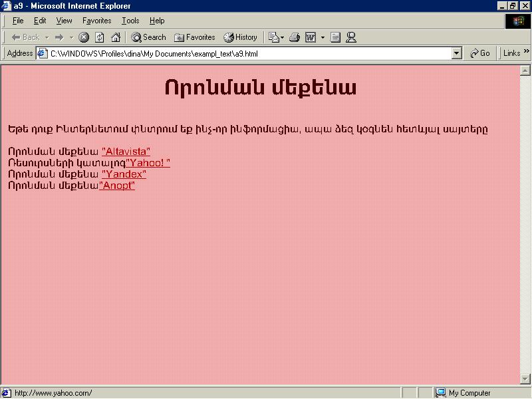The width and height of the screenshot is (532, 399).
Task: Open the Back button history arrow
Action: pyautogui.click(x=47, y=37)
